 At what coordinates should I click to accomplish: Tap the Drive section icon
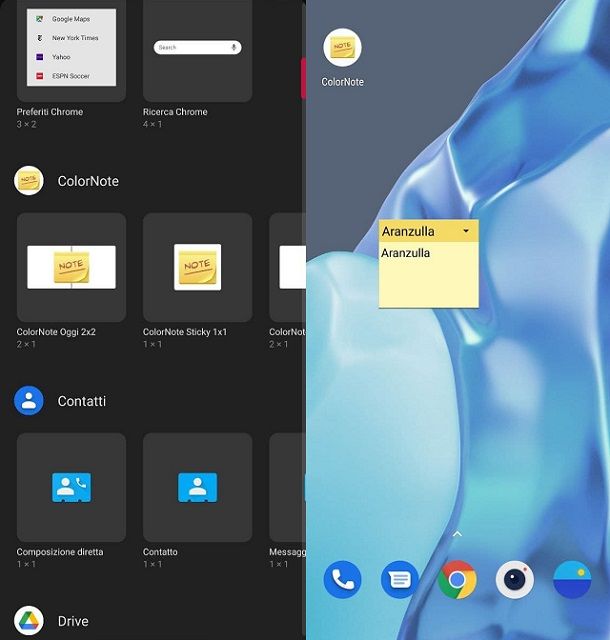(x=29, y=620)
